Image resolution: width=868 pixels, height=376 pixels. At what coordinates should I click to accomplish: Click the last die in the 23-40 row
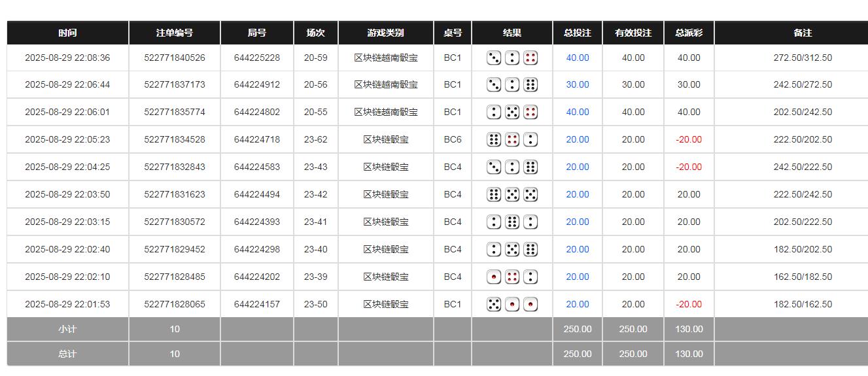(x=530, y=250)
